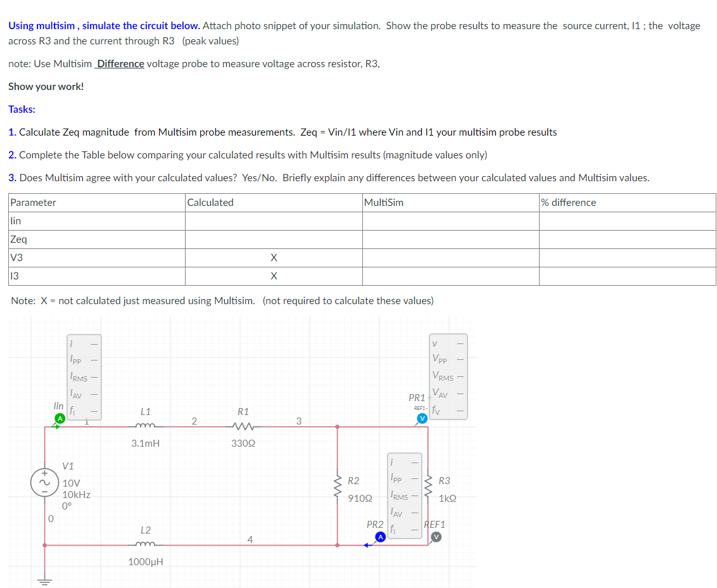Click node label 0 near the source
The height and width of the screenshot is (588, 717).
(51, 518)
